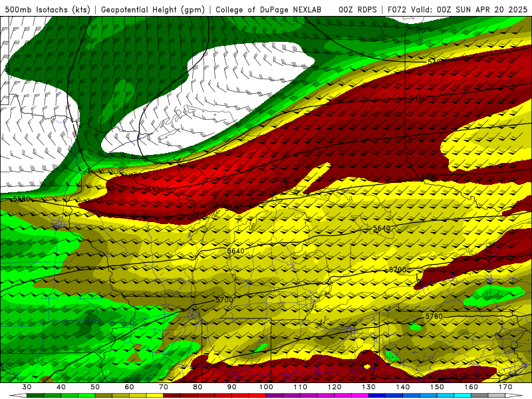Click the 5520 height contour label
532x399 pixels.
[x=156, y=190]
